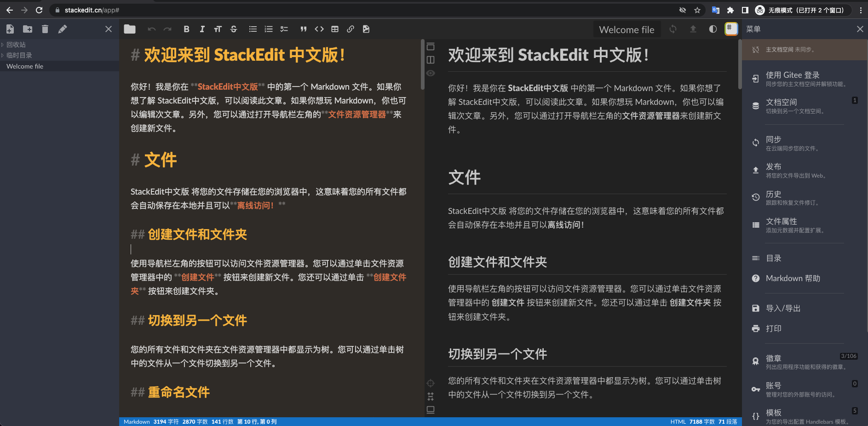Image resolution: width=868 pixels, height=426 pixels.
Task: Apply strikethrough formatting
Action: pos(234,29)
